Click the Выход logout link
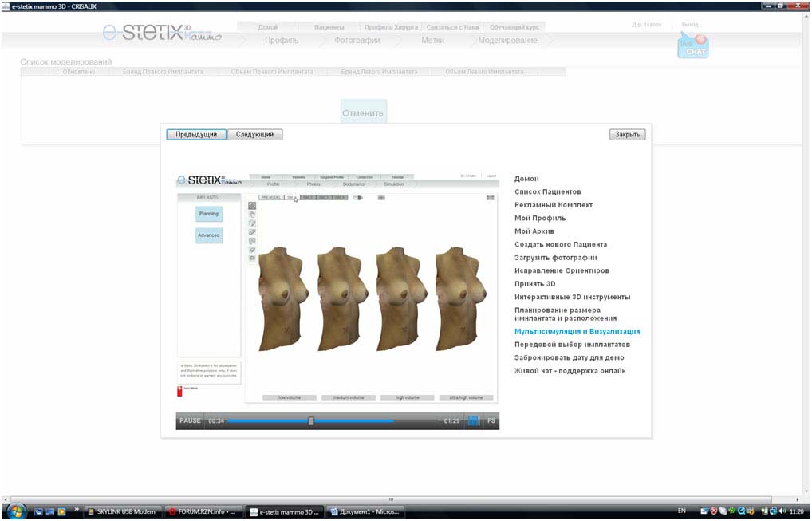 click(x=690, y=25)
